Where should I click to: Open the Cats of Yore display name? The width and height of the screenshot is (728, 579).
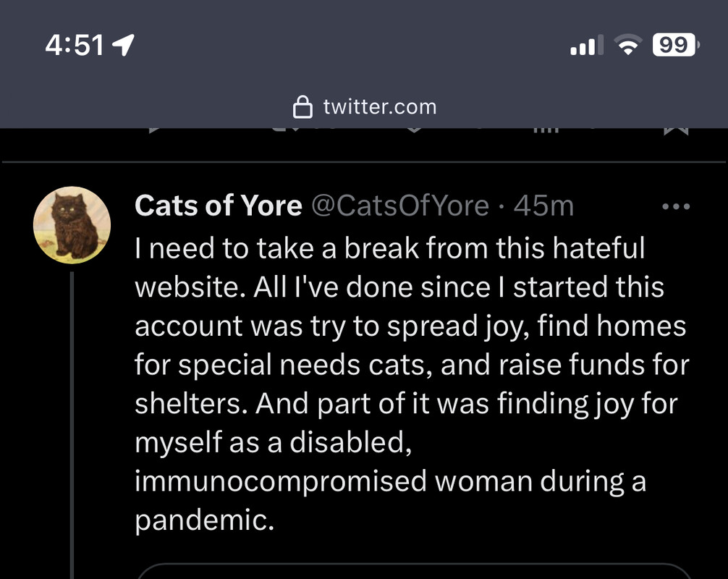(219, 206)
